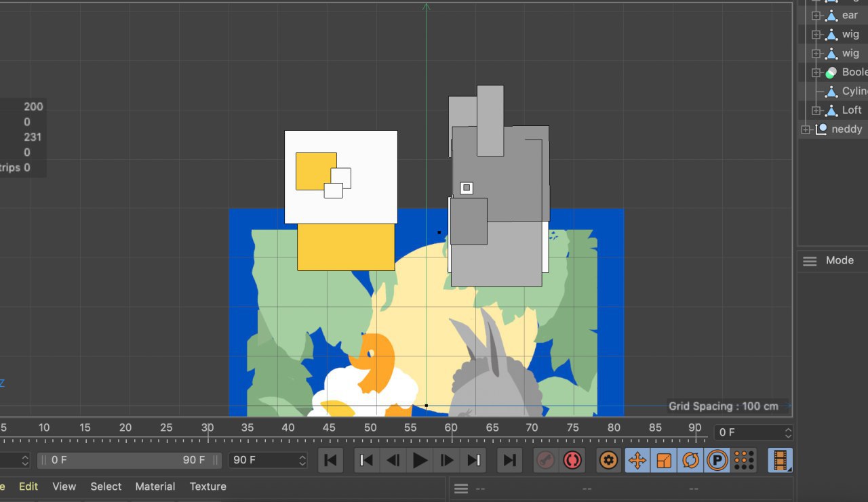
Task: Click frame 20 on the timeline ruler
Action: pyautogui.click(x=125, y=428)
